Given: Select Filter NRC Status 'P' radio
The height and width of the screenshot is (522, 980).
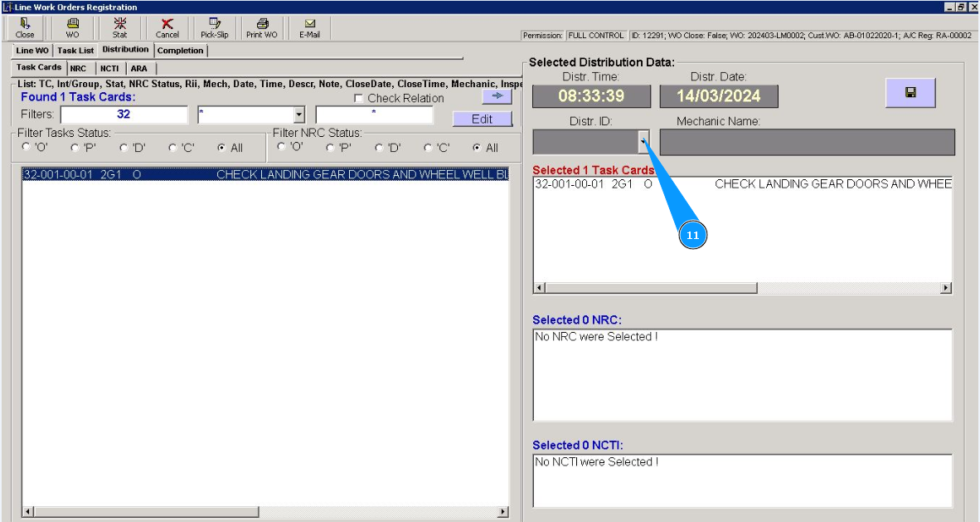Looking at the screenshot, I should (330, 148).
